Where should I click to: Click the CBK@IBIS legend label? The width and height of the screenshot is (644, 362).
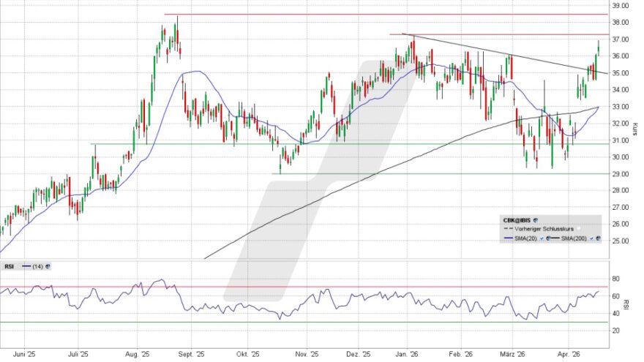coord(516,219)
